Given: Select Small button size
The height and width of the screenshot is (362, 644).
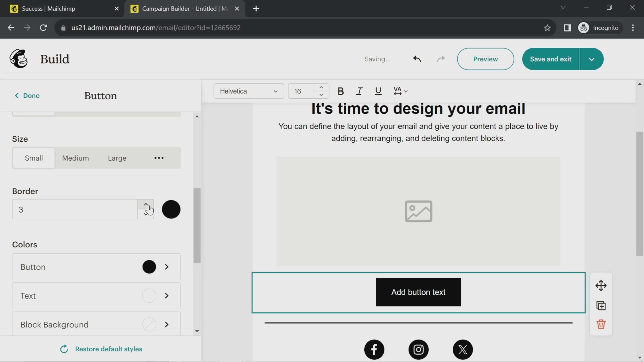Looking at the screenshot, I should click(34, 158).
